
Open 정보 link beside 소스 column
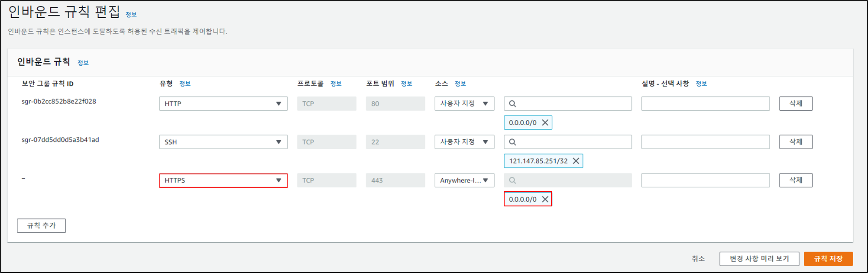pos(460,84)
